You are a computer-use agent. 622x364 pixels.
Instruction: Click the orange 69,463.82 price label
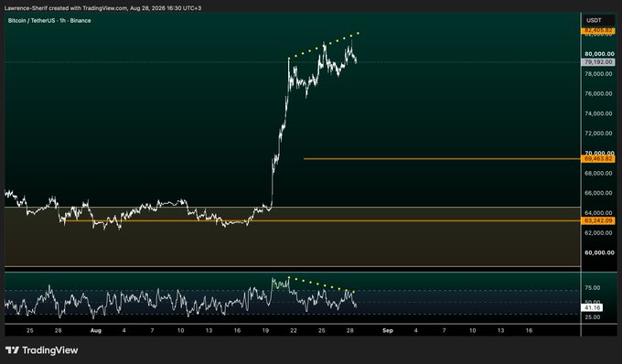(598, 158)
